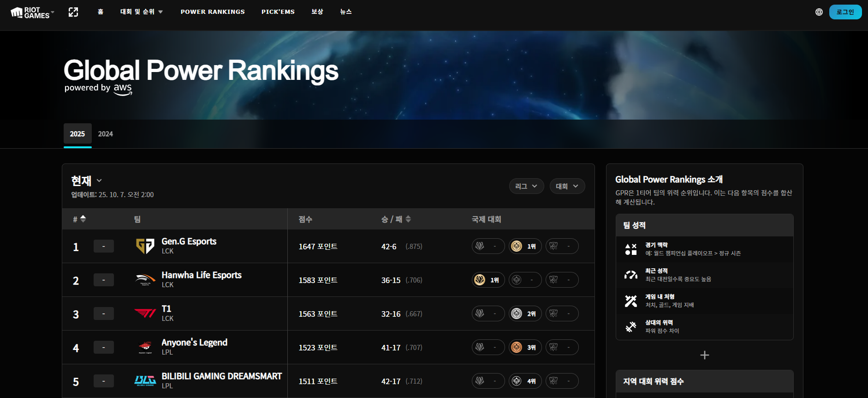Go to 홈 in the navigation

[101, 12]
